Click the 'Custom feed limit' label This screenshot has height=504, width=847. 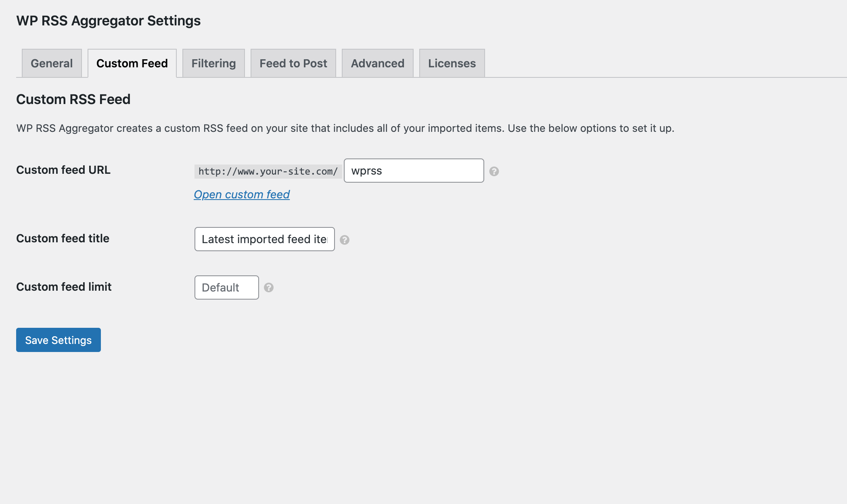point(64,287)
